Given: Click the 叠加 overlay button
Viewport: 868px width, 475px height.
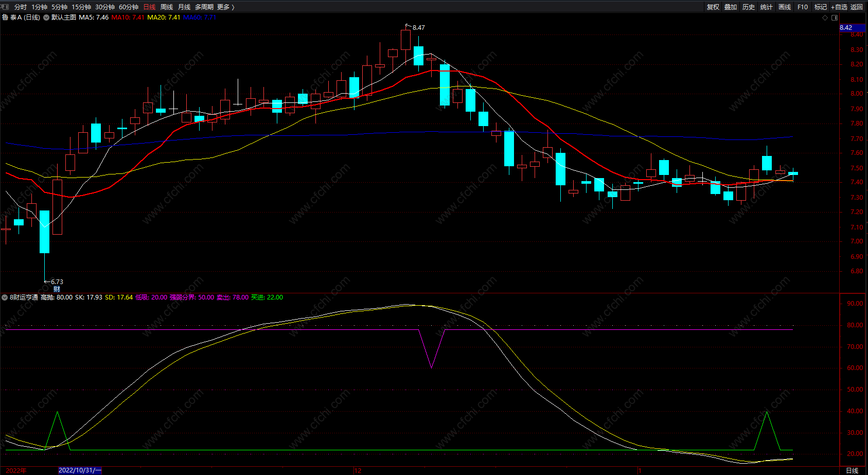Looking at the screenshot, I should tap(731, 7).
